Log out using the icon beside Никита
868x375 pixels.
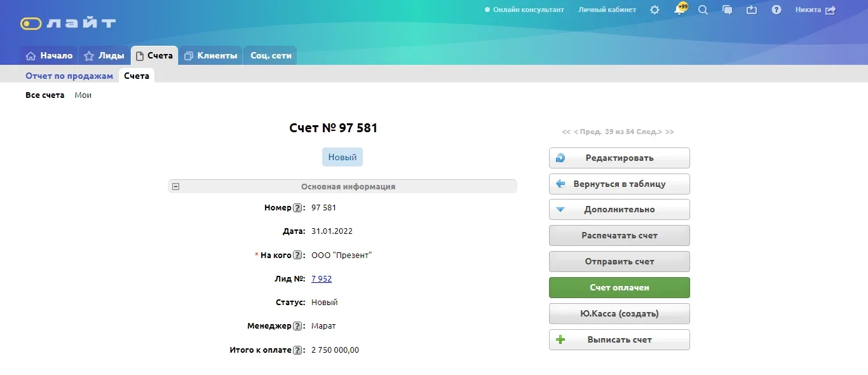[x=831, y=10]
